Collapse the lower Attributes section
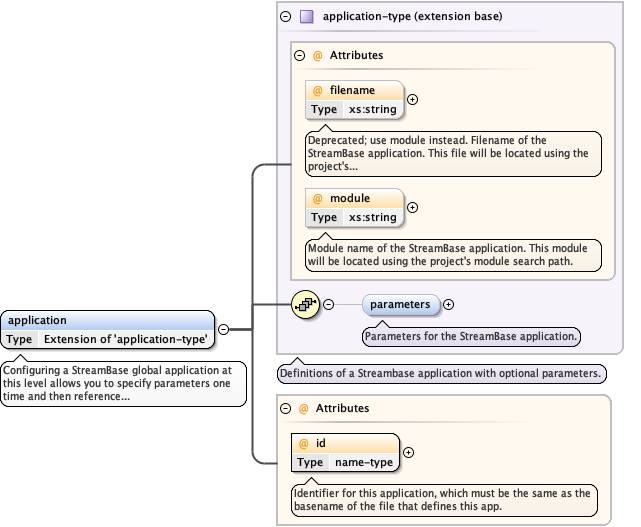The image size is (641, 527). [x=286, y=409]
